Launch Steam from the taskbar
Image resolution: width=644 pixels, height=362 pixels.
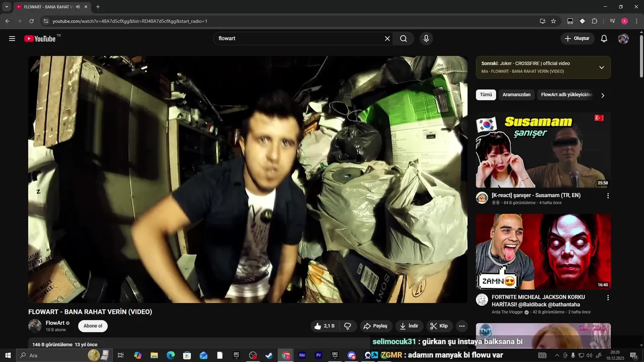269,355
